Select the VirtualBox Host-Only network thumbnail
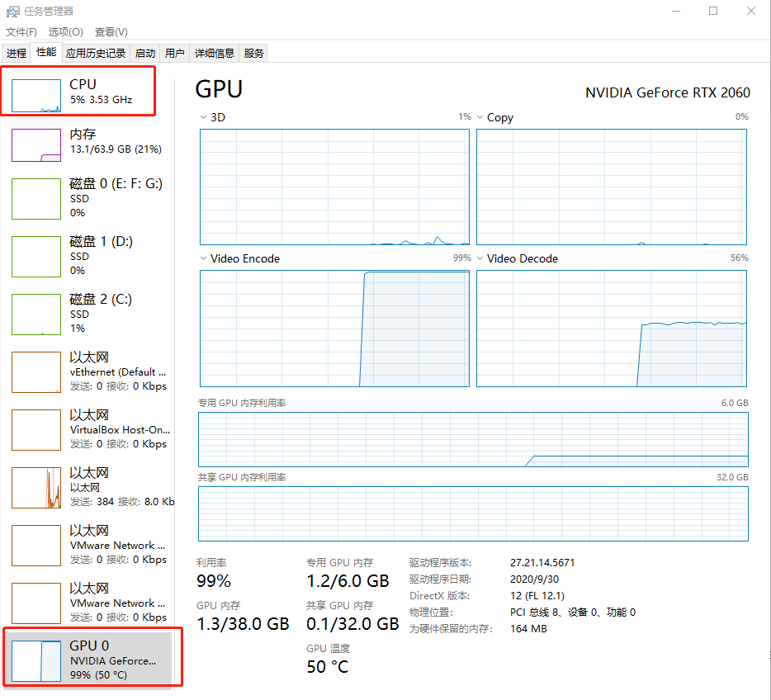Image resolution: width=771 pixels, height=700 pixels. (36, 429)
